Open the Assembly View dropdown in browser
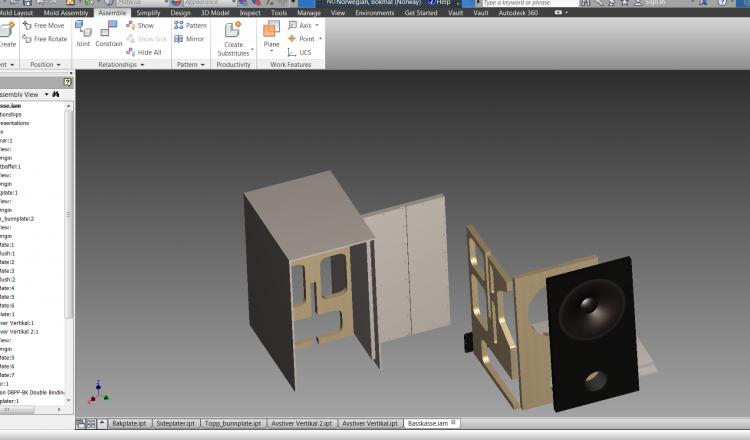The image size is (750, 440). pyautogui.click(x=44, y=94)
